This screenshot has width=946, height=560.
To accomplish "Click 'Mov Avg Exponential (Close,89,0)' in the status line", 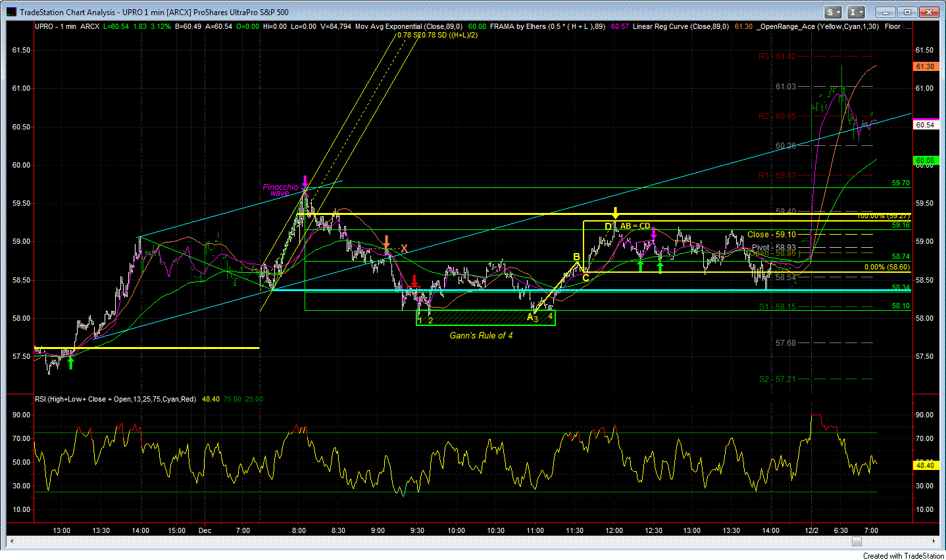I will pyautogui.click(x=409, y=26).
